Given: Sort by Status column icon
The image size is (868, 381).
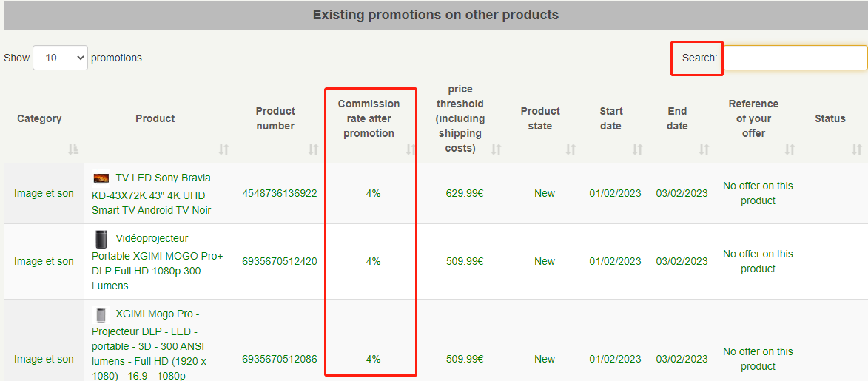Looking at the screenshot, I should coord(857,149).
